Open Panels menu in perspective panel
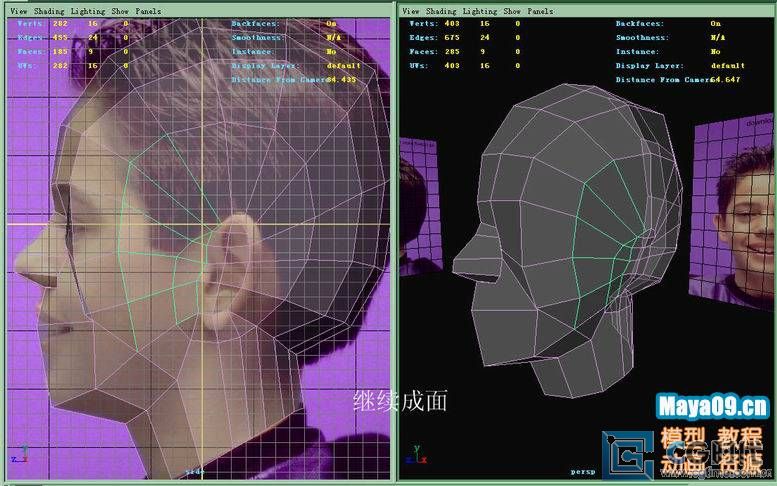 (x=539, y=11)
